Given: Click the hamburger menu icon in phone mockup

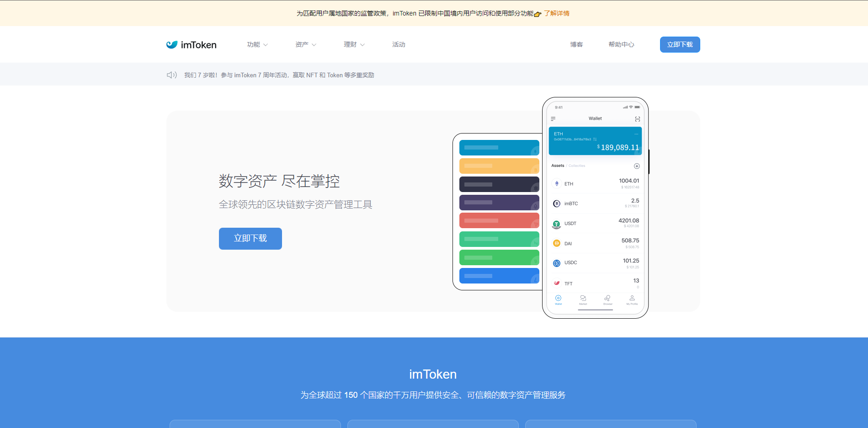Looking at the screenshot, I should click(553, 119).
